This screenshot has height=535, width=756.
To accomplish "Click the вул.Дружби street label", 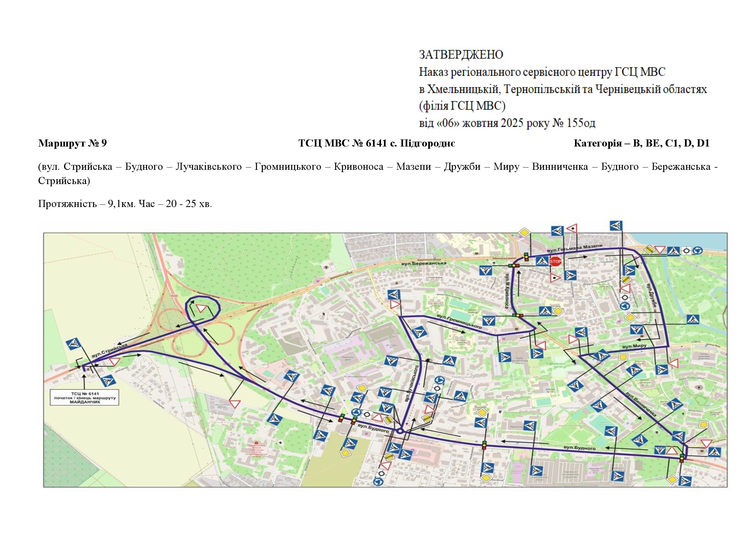I will coord(652,296).
